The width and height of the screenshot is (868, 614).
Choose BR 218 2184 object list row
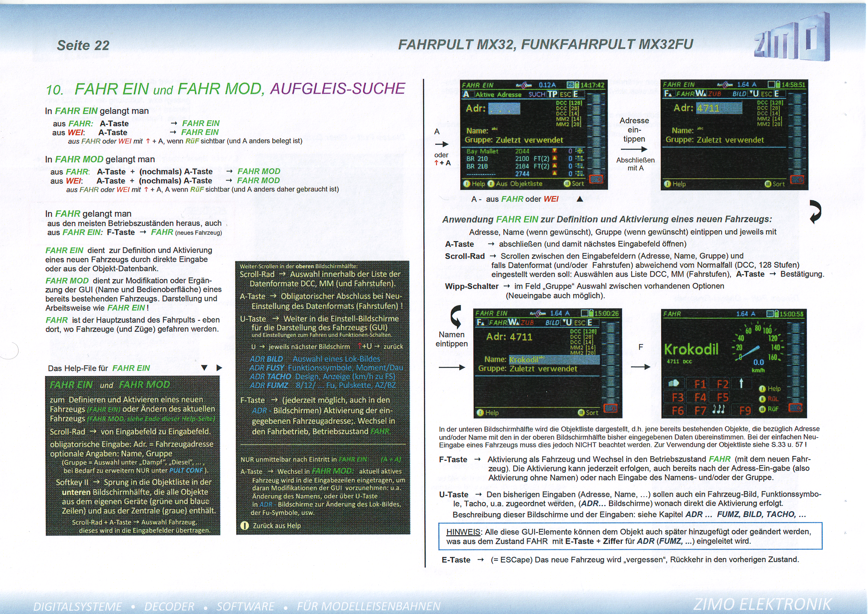click(x=525, y=166)
